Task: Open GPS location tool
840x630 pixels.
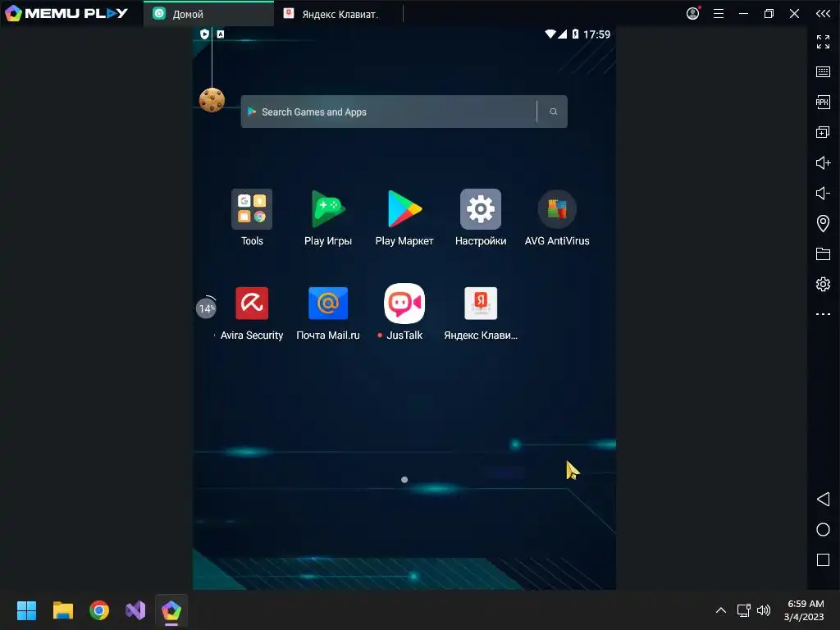Action: (x=823, y=223)
